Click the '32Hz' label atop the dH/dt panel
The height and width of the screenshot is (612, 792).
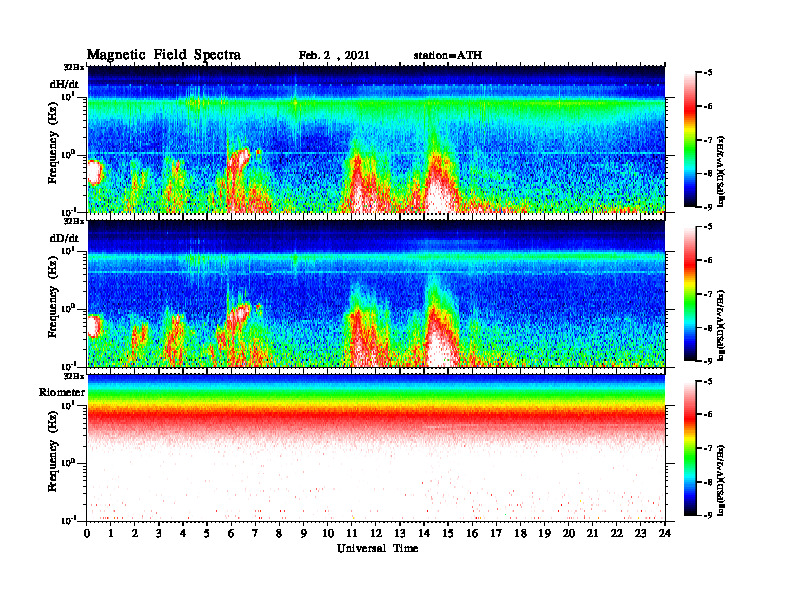tap(74, 67)
